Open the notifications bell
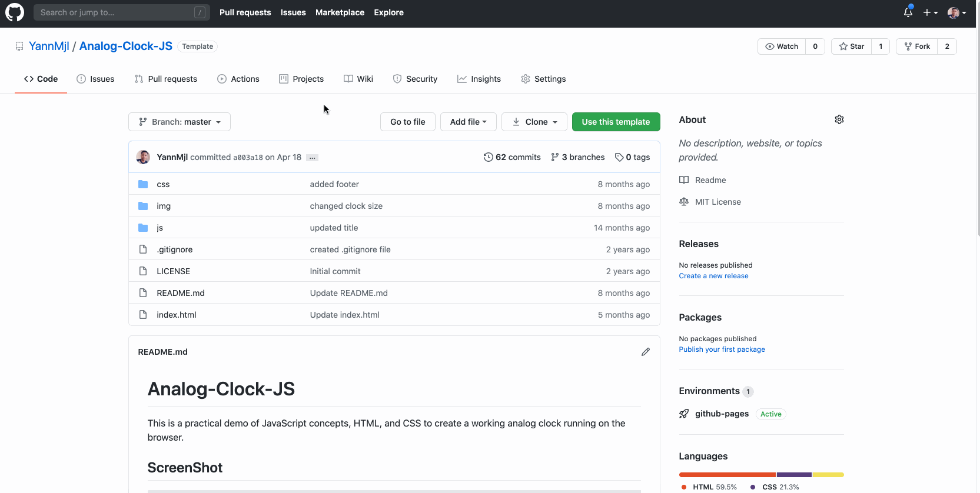The height and width of the screenshot is (493, 980). 908,12
